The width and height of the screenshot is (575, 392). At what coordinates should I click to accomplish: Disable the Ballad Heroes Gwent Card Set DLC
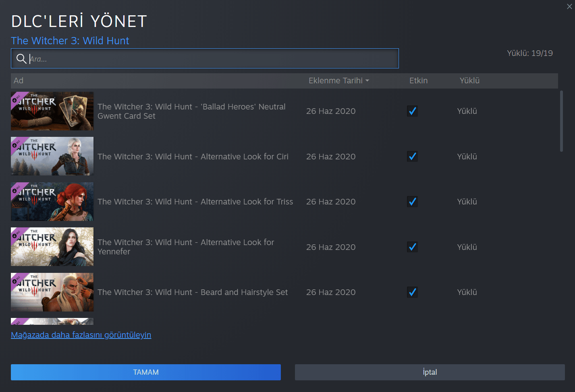point(412,111)
